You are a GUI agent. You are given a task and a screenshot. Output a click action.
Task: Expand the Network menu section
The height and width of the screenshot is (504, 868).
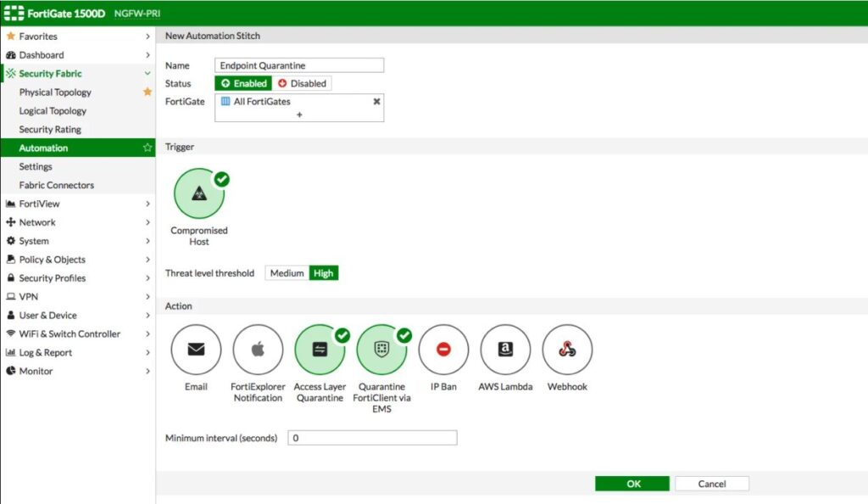[x=37, y=222]
